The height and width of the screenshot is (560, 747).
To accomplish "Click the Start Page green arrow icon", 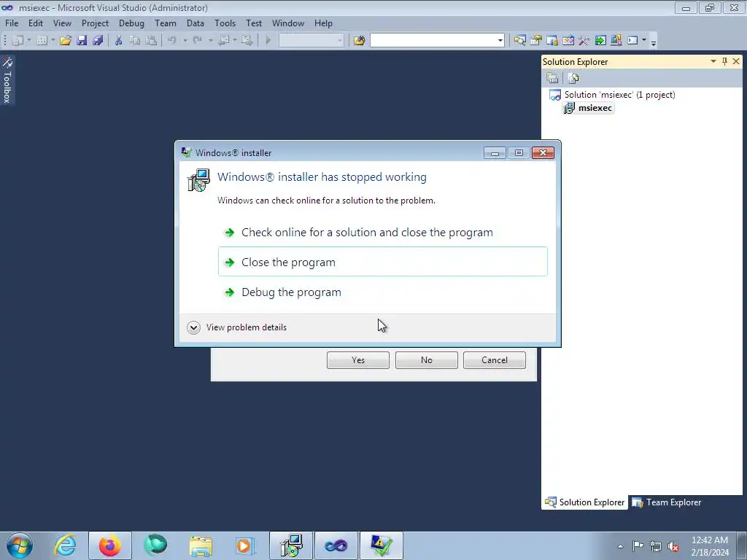I will (x=600, y=41).
